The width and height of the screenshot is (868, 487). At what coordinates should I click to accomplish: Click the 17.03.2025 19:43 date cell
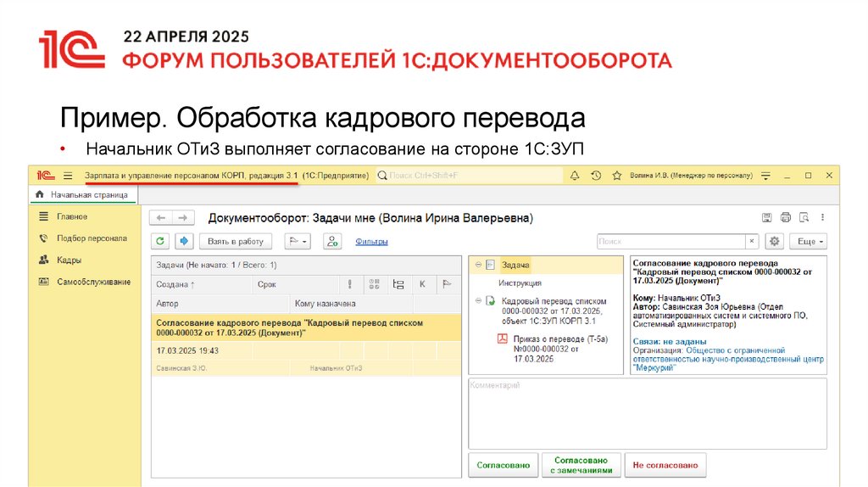coord(187,350)
